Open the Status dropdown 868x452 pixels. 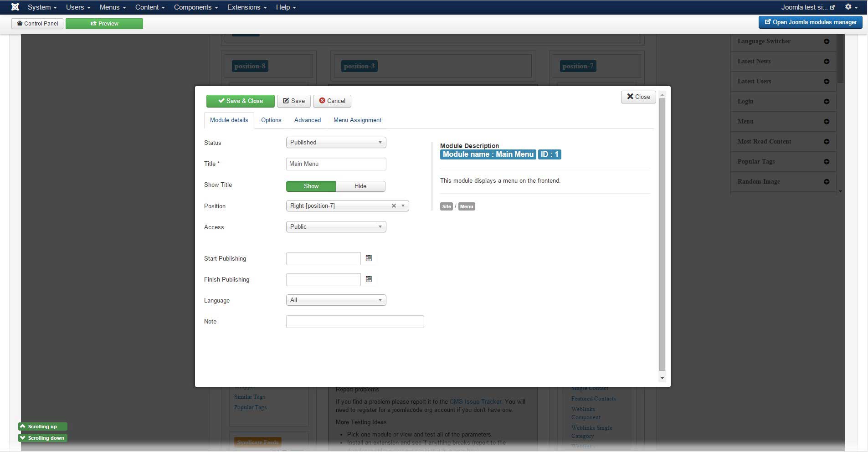pyautogui.click(x=336, y=143)
